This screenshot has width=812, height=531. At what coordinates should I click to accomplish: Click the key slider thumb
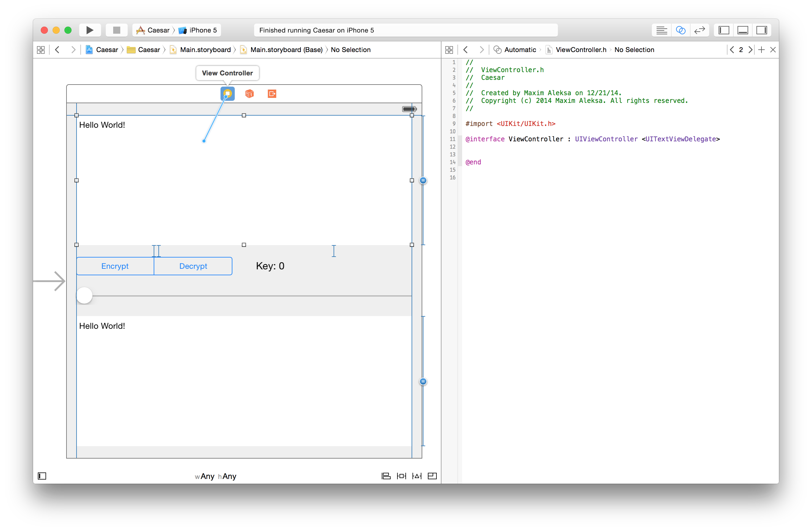click(84, 296)
